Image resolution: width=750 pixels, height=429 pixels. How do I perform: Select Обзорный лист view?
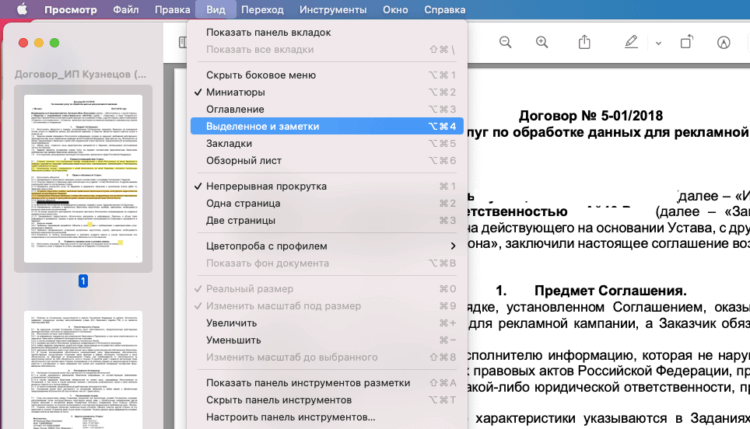[327, 161]
